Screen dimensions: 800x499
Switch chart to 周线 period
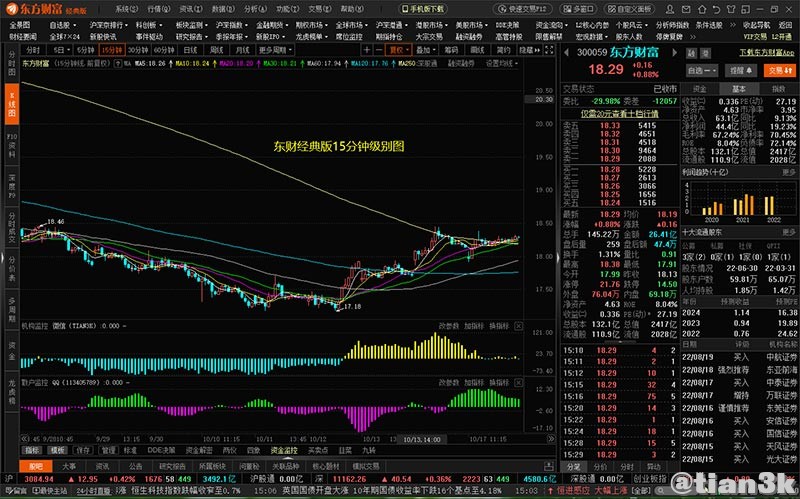coord(216,49)
